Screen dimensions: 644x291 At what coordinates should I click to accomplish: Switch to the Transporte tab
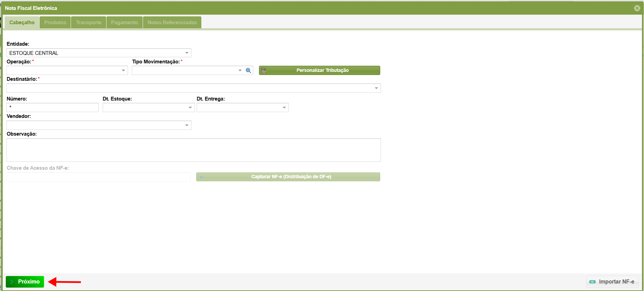point(89,22)
